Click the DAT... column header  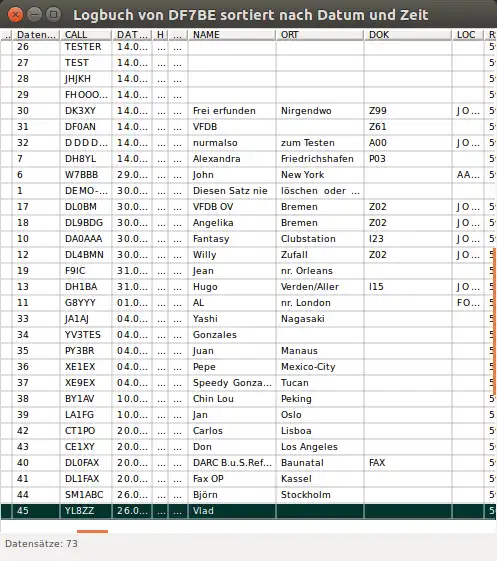coord(132,35)
